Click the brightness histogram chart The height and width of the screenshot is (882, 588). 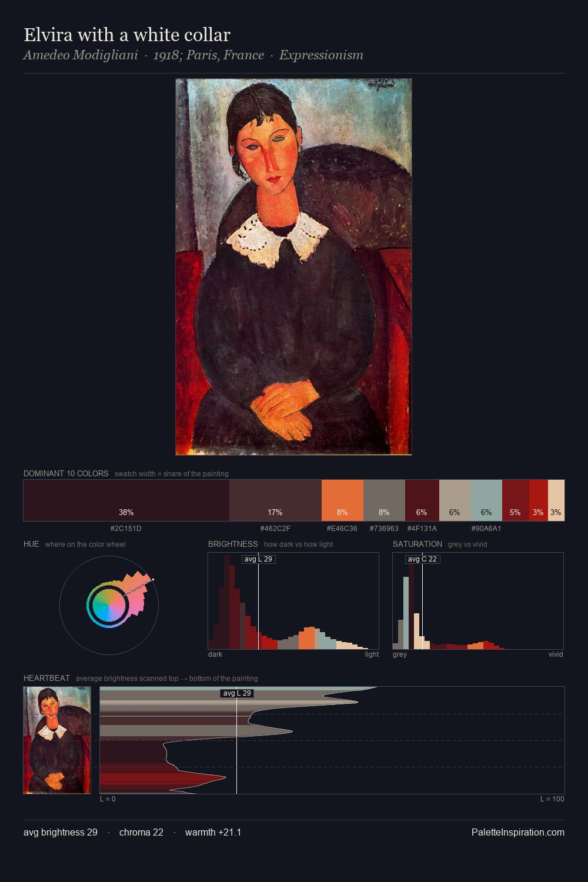coord(293,601)
